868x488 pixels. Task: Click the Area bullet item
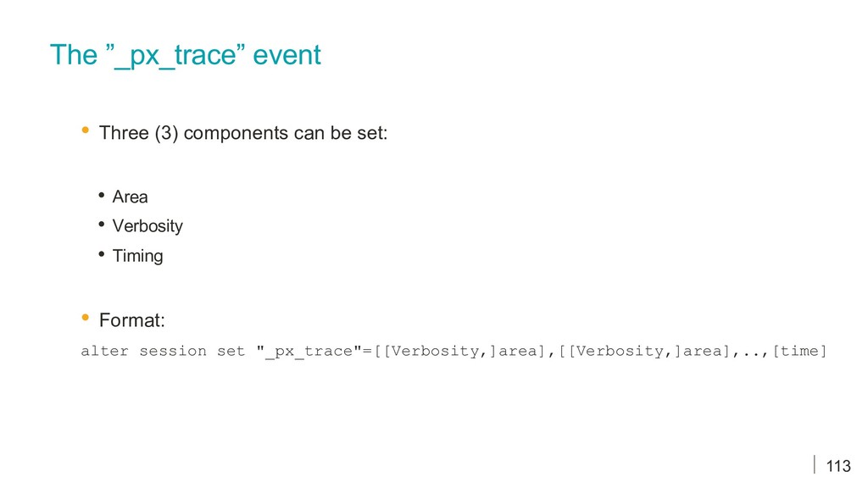pyautogui.click(x=130, y=197)
